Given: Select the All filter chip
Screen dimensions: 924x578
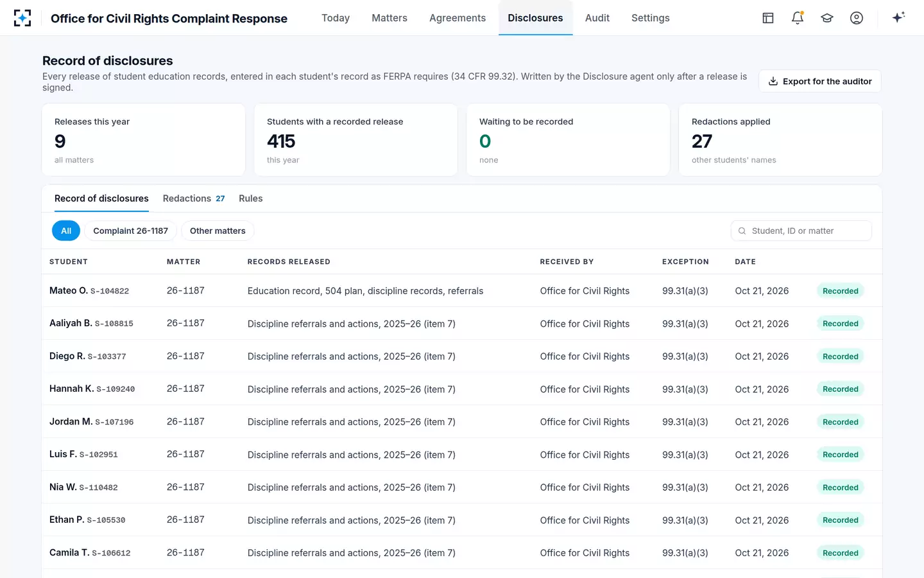Looking at the screenshot, I should (x=66, y=231).
